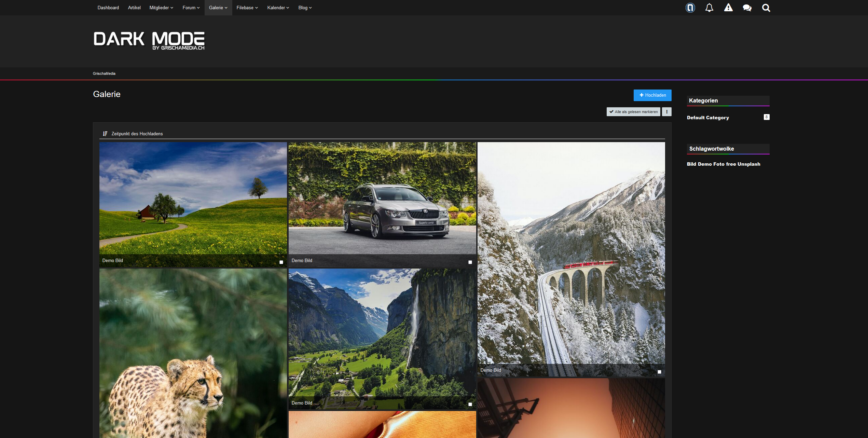Tick checkbox on the Skoda car image

(x=470, y=262)
